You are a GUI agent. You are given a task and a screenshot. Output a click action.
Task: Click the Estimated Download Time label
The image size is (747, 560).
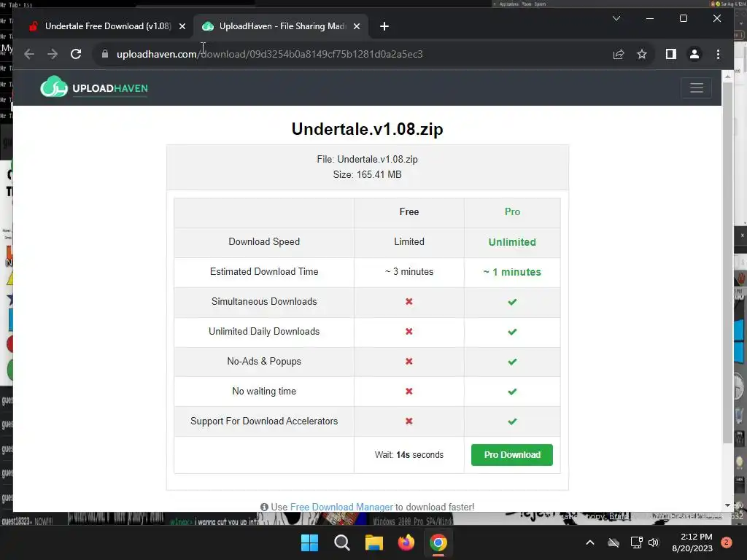(x=264, y=271)
